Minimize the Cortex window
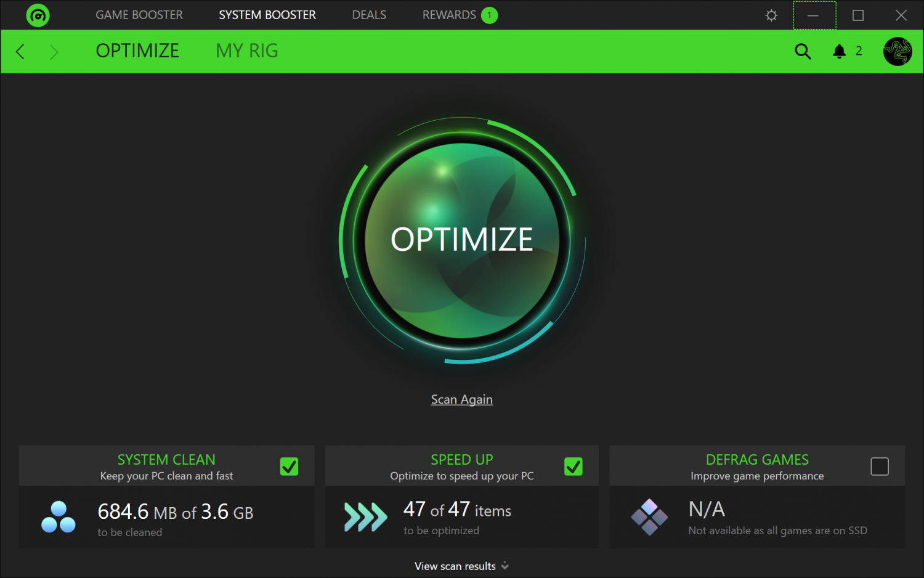 pos(813,15)
